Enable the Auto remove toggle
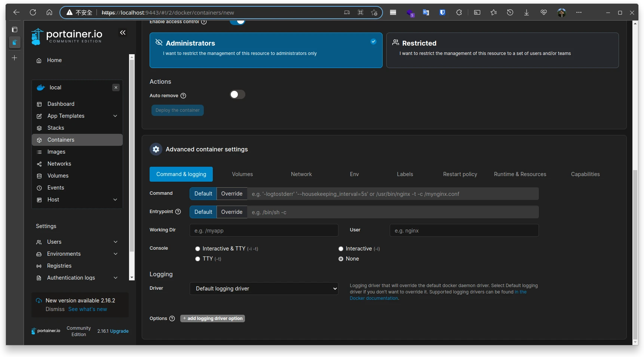 [x=237, y=95]
